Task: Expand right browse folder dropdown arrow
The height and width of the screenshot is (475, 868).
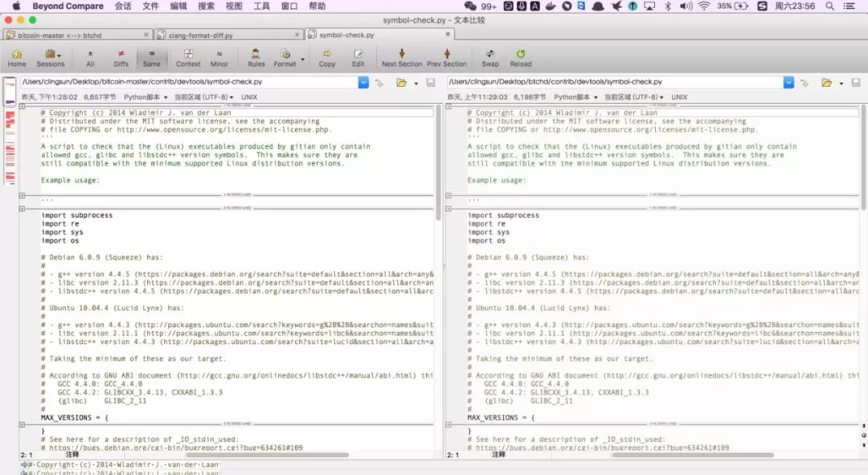Action: [x=841, y=83]
